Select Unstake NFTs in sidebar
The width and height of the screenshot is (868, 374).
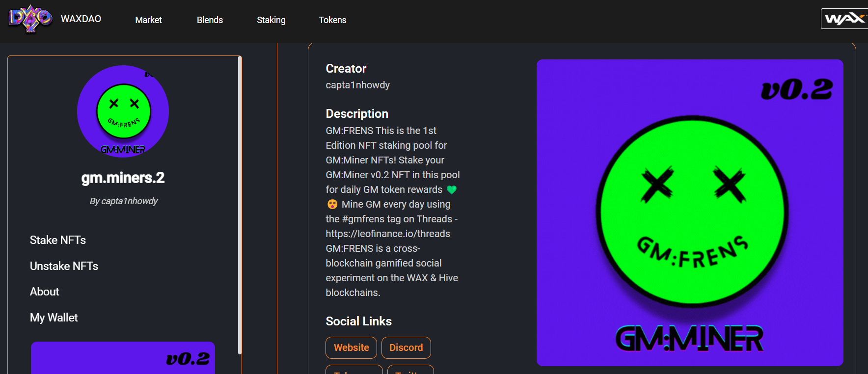point(64,266)
